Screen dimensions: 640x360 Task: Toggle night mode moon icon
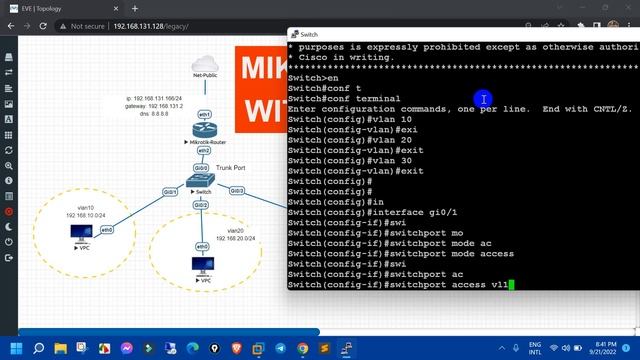9,227
